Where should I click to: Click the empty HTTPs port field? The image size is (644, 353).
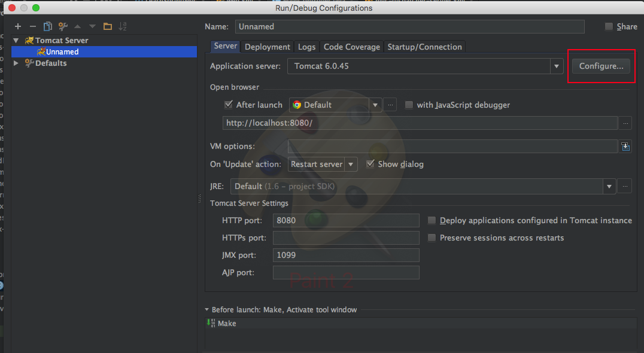coord(346,238)
